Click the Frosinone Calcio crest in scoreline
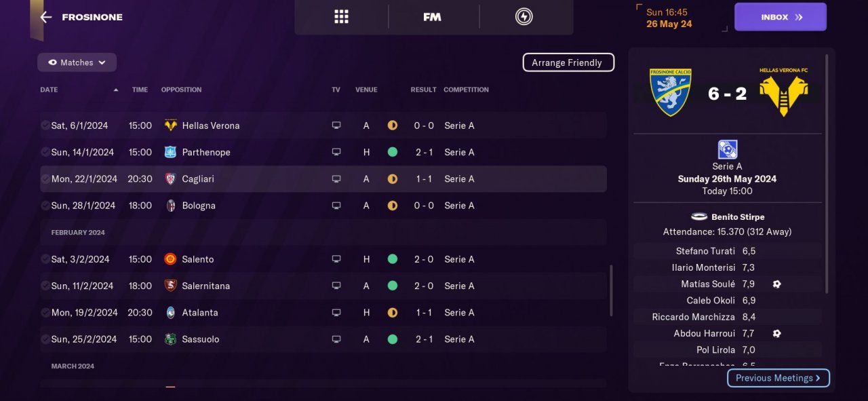868x401 pixels. 670,92
